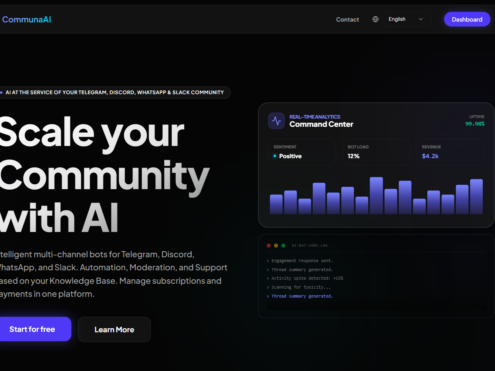Click the Command Center title
Screen dimensions: 495x371
tap(321, 124)
